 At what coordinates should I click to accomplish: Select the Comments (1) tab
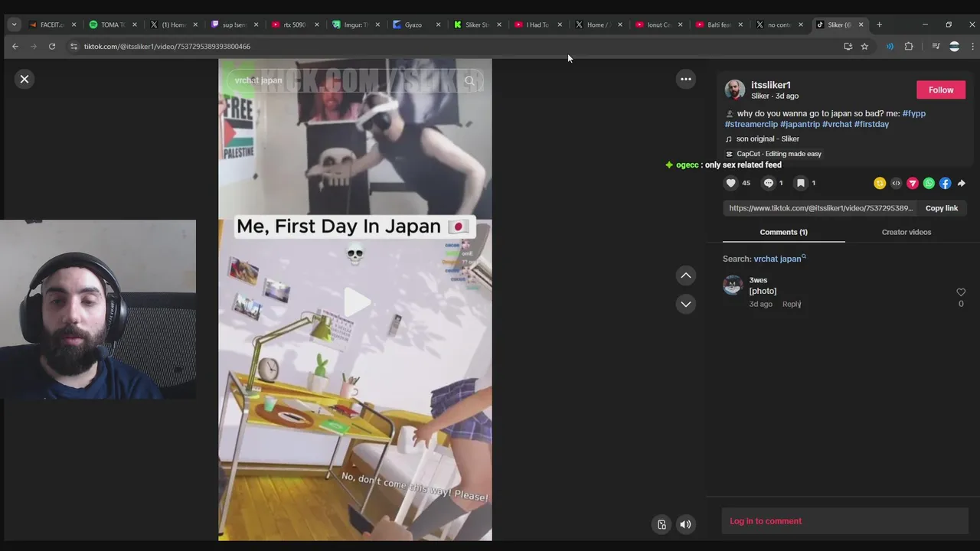tap(783, 232)
